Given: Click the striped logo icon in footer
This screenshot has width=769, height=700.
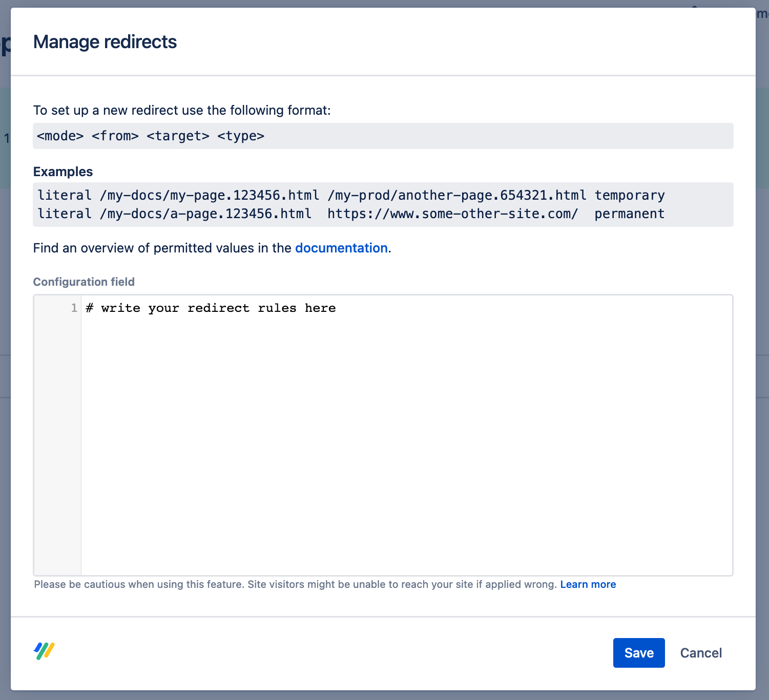Looking at the screenshot, I should tap(45, 651).
